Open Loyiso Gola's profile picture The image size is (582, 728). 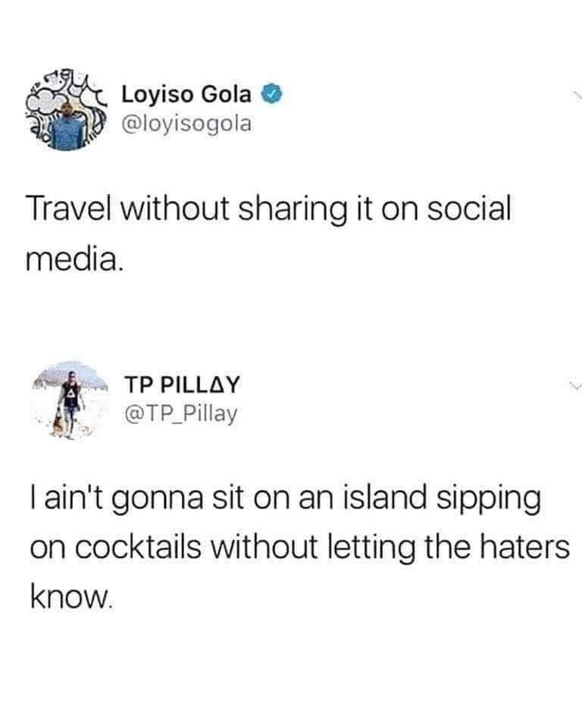pos(67,110)
